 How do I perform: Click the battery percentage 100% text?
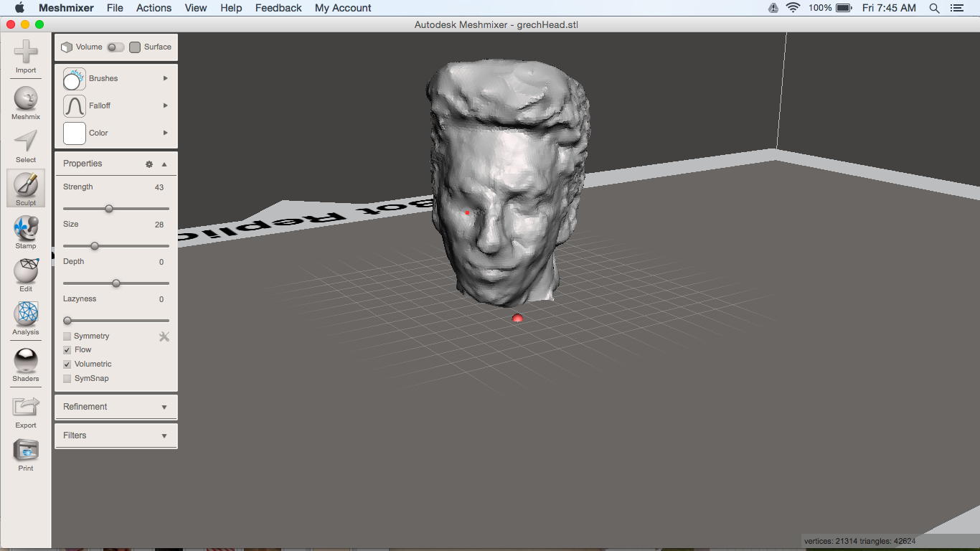[820, 8]
